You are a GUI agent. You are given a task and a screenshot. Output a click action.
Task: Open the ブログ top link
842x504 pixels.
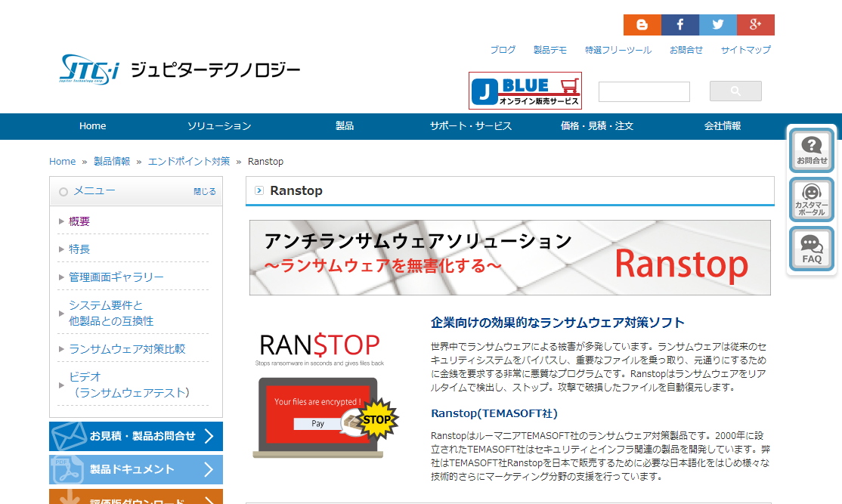tap(503, 50)
